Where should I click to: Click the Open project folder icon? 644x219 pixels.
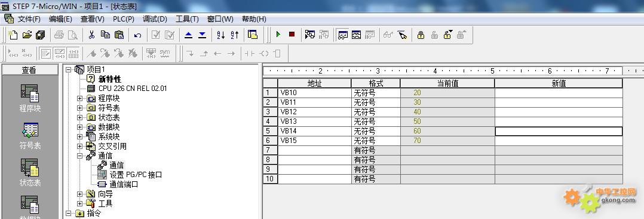point(27,35)
